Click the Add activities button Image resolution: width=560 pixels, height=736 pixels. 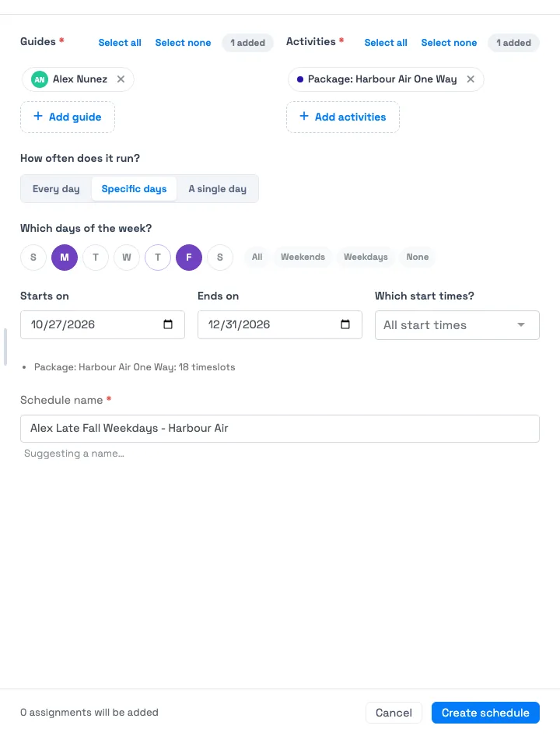[343, 117]
